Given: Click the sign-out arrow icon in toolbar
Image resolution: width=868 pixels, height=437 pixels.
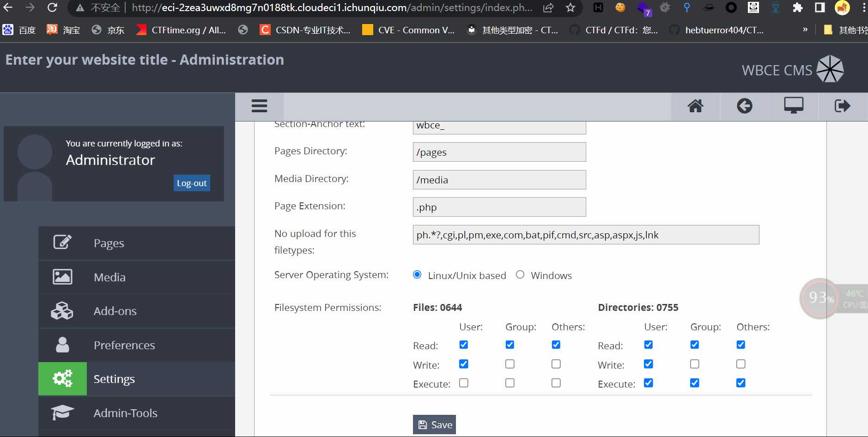Looking at the screenshot, I should 842,106.
